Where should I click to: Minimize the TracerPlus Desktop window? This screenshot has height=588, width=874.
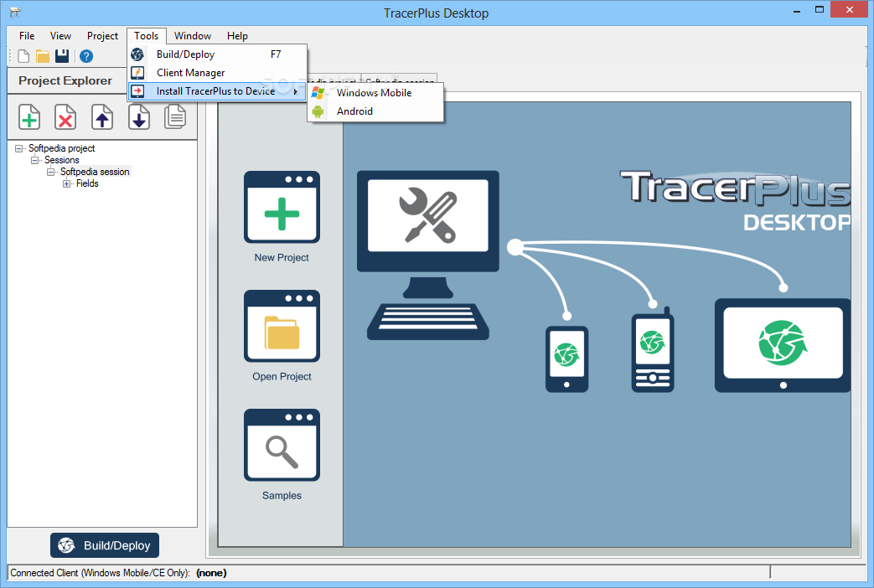797,11
